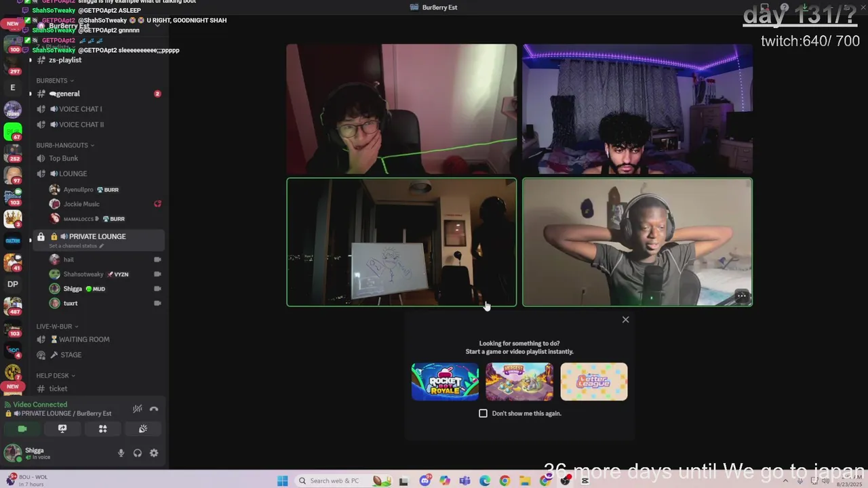Open crown server icon with 3 badge
Screen dimensions: 868x488
[13, 218]
